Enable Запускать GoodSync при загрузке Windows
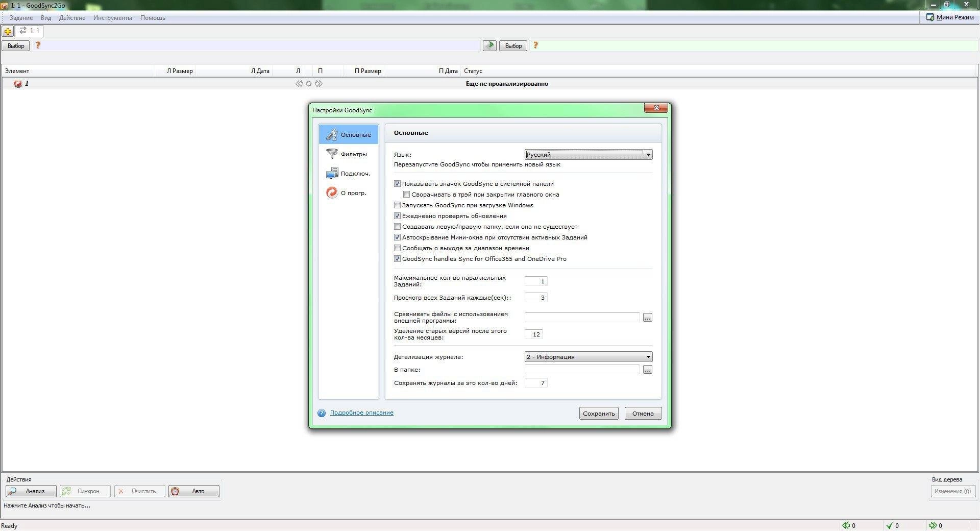This screenshot has height=531, width=980. 398,205
